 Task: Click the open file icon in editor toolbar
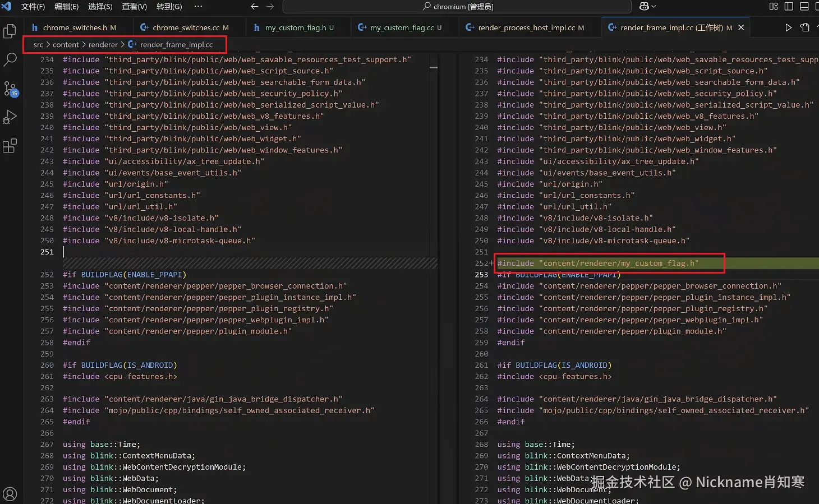(805, 27)
